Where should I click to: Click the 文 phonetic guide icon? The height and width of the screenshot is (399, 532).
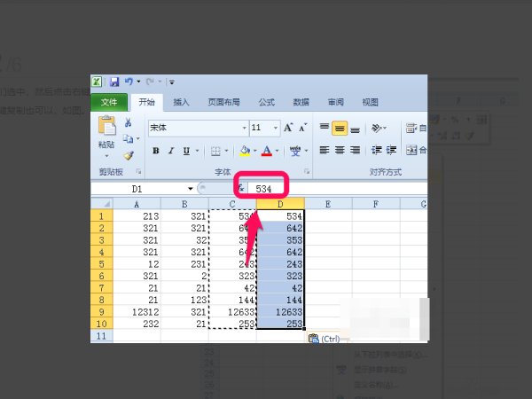[295, 151]
